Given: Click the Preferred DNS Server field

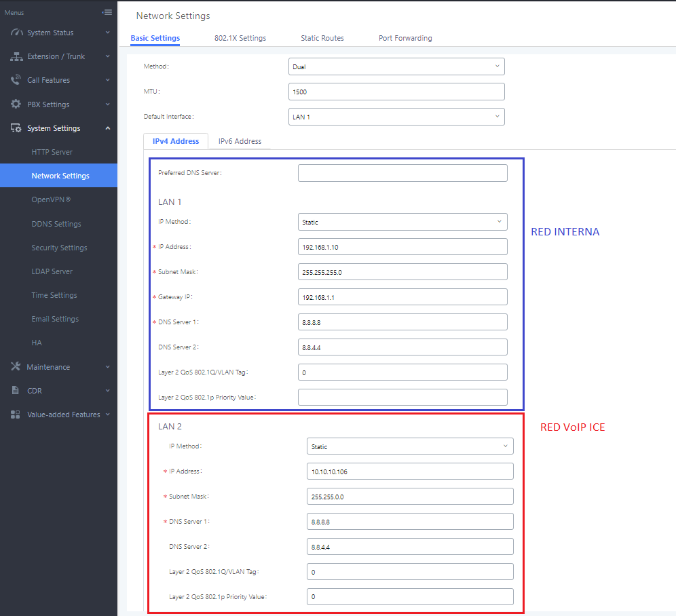Looking at the screenshot, I should pyautogui.click(x=402, y=172).
